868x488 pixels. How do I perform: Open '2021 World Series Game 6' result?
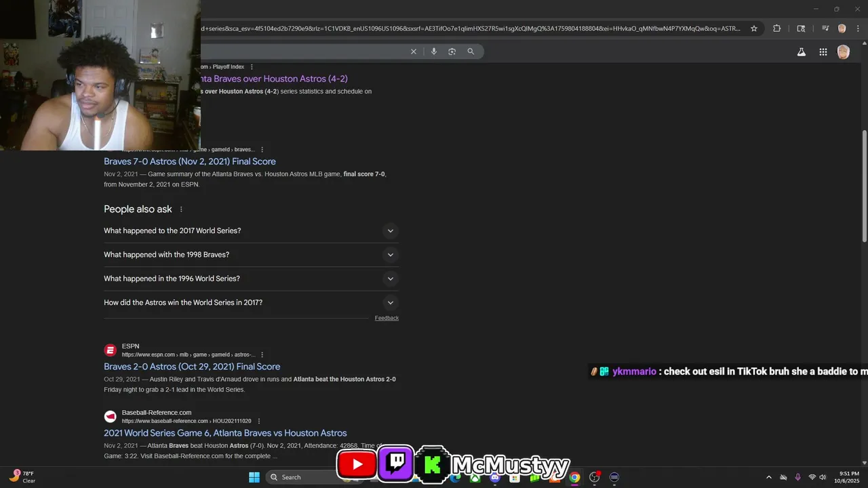[x=225, y=433]
